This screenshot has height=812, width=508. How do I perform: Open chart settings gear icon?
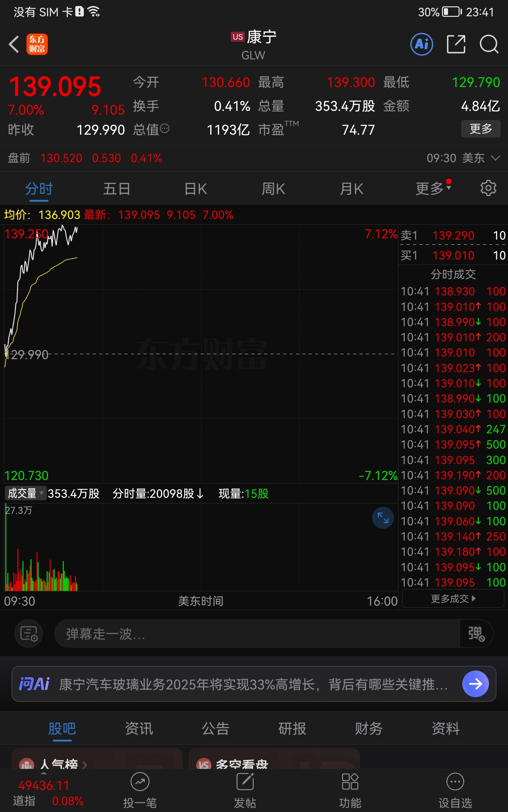tap(488, 188)
